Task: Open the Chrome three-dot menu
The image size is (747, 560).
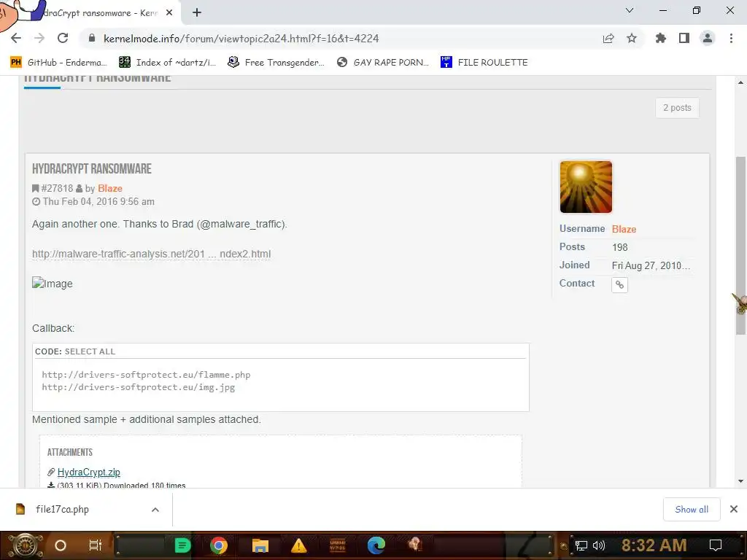Action: click(x=731, y=38)
